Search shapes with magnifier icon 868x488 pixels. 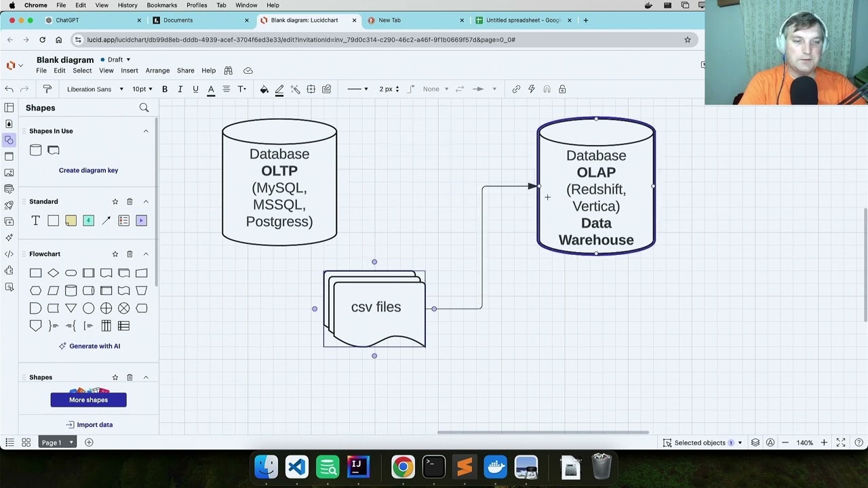pyautogui.click(x=144, y=108)
